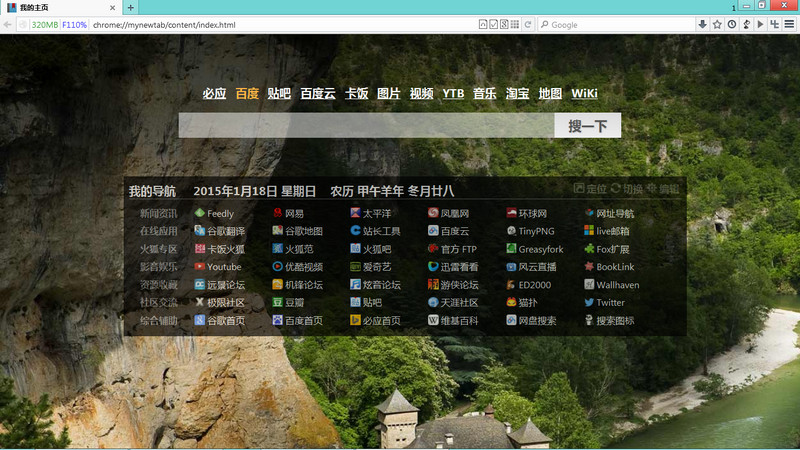Viewport: 800px width, 450px height.
Task: Open the 官方 FTP link
Action: tap(453, 249)
